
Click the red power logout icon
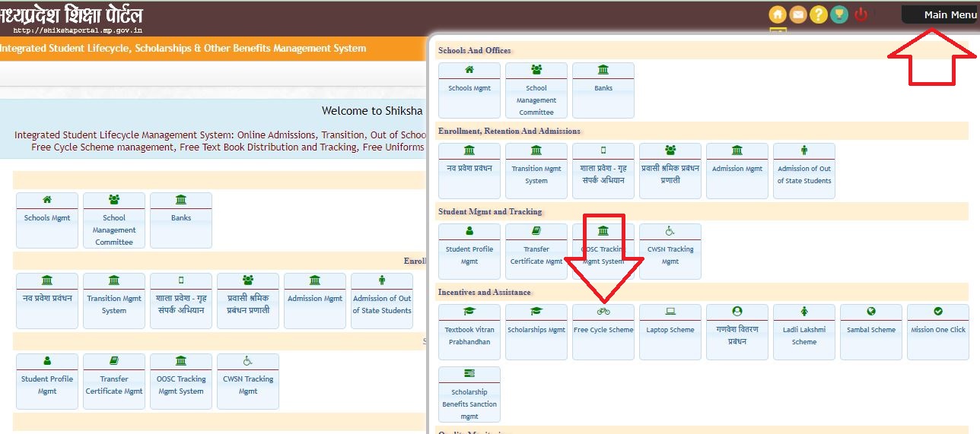(861, 14)
